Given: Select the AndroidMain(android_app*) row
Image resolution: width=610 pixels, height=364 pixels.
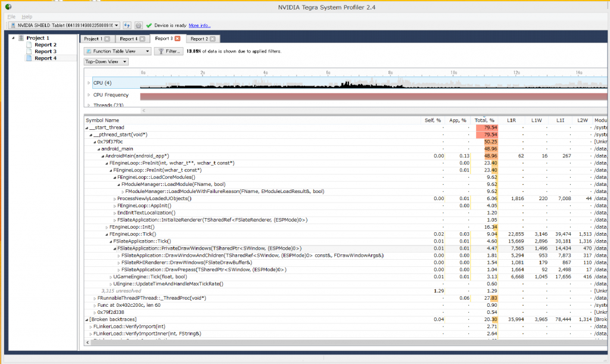Looking at the screenshot, I should [346, 156].
